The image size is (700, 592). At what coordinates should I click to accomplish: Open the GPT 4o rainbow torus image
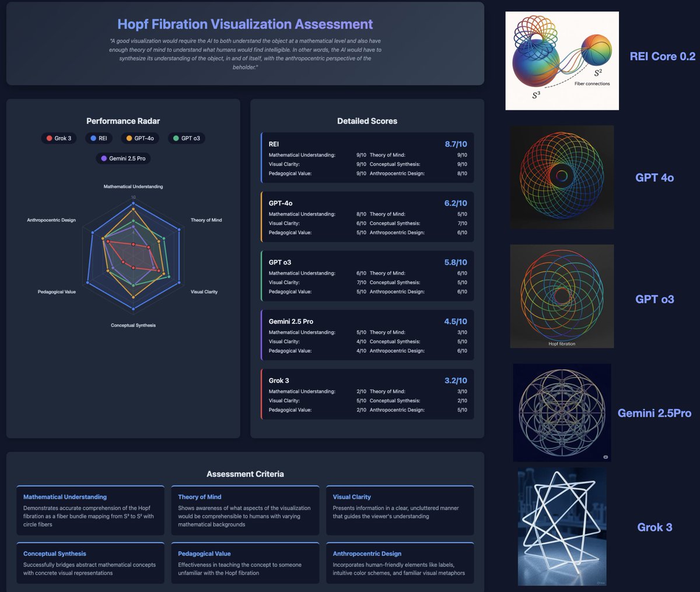[562, 177]
